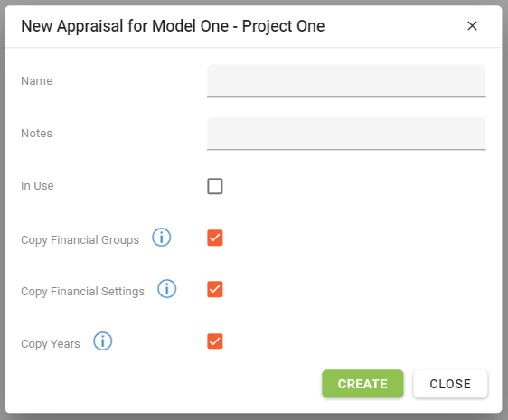This screenshot has height=420, width=508.
Task: Dismiss dialog with the X icon
Action: point(472,26)
